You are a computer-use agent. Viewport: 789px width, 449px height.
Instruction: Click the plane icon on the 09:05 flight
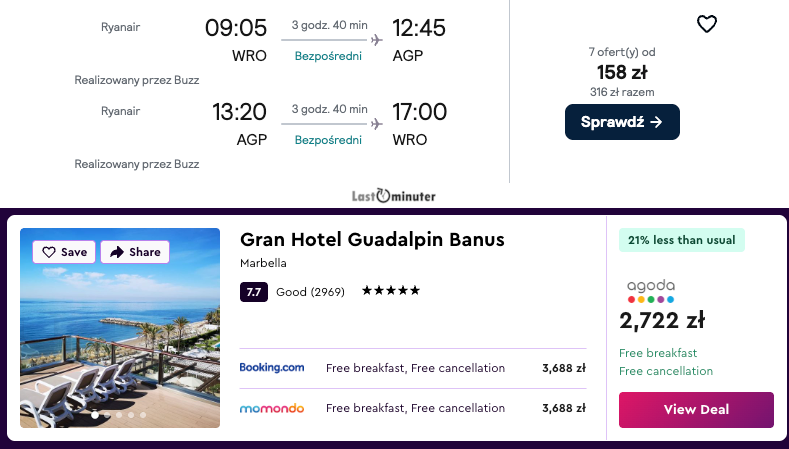[x=376, y=40]
